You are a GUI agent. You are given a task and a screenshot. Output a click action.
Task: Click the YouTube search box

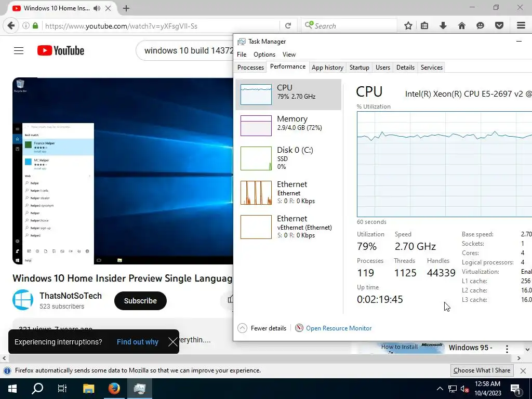pyautogui.click(x=185, y=50)
